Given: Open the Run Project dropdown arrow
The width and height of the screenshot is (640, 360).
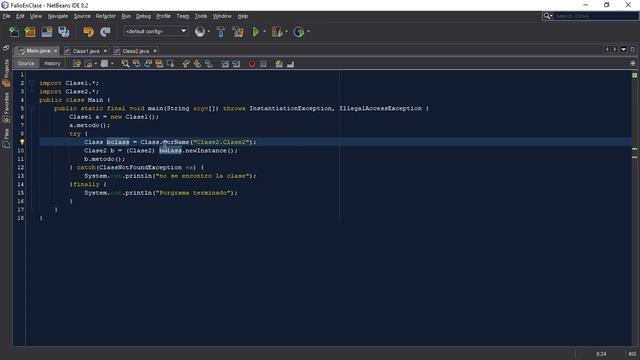Looking at the screenshot, I should (264, 31).
